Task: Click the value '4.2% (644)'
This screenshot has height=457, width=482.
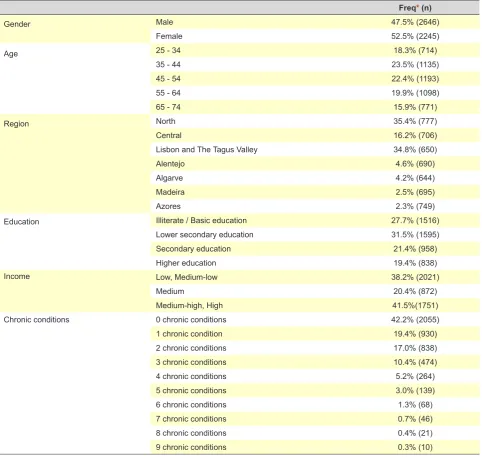Action: (x=415, y=178)
